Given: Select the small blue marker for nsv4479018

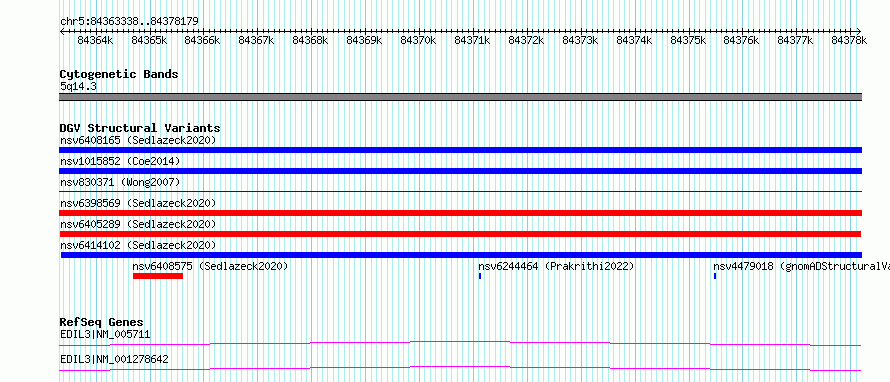Looking at the screenshot, I should click(x=715, y=276).
